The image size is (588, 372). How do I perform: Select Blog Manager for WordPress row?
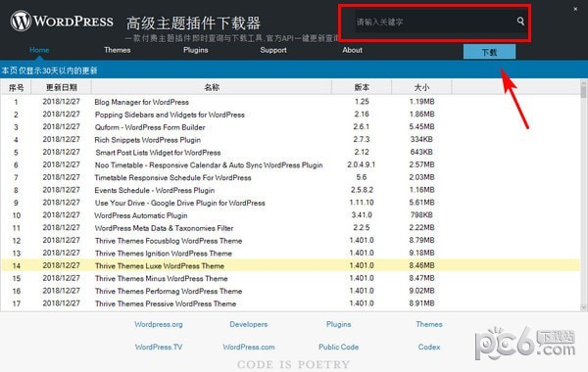click(x=291, y=102)
